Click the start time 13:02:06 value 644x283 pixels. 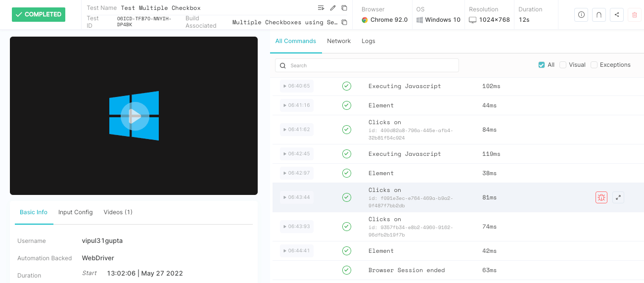[145, 274]
